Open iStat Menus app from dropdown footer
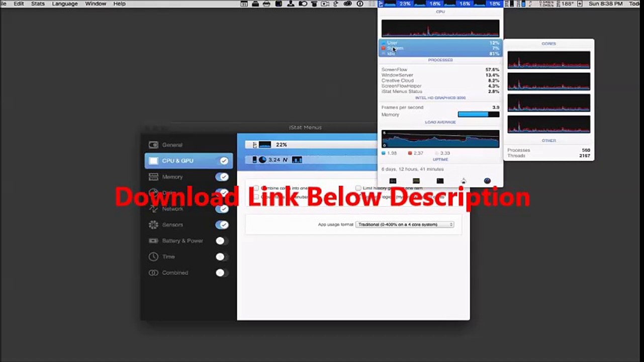Viewport: 644px width, 362px height. pyautogui.click(x=487, y=181)
